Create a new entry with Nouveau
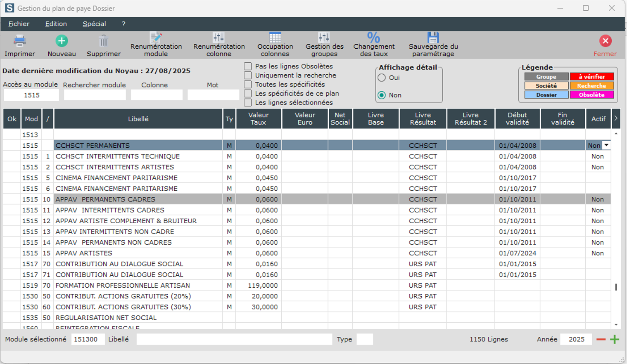This screenshot has width=627, height=364. [62, 41]
